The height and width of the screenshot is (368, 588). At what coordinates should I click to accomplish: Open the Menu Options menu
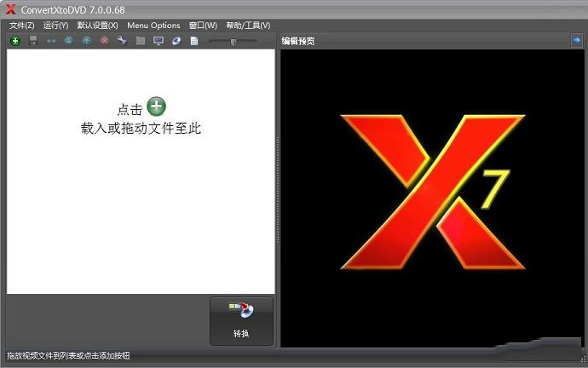point(153,26)
